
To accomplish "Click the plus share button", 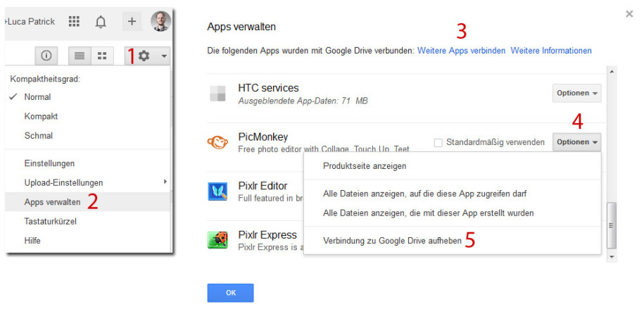I will (x=132, y=21).
